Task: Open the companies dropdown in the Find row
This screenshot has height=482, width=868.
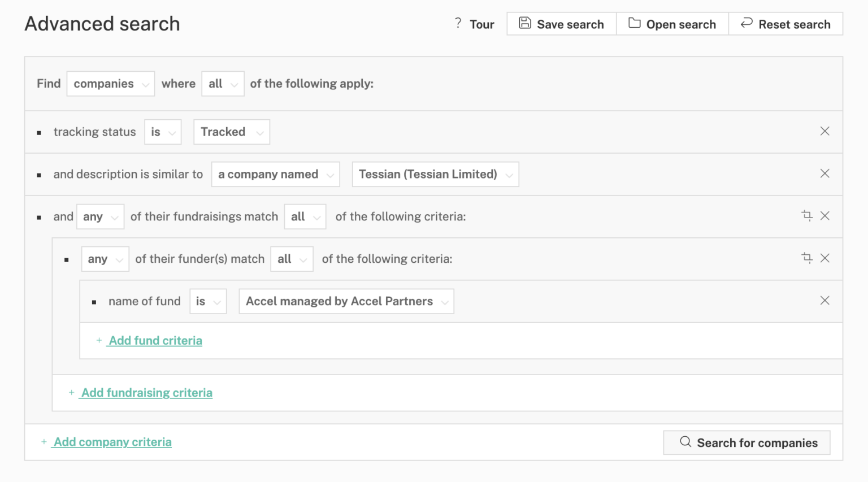Action: 110,83
